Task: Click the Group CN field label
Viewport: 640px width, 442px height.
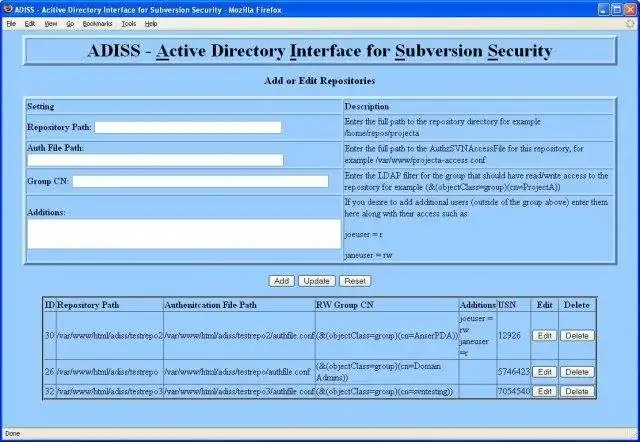Action: (48, 181)
